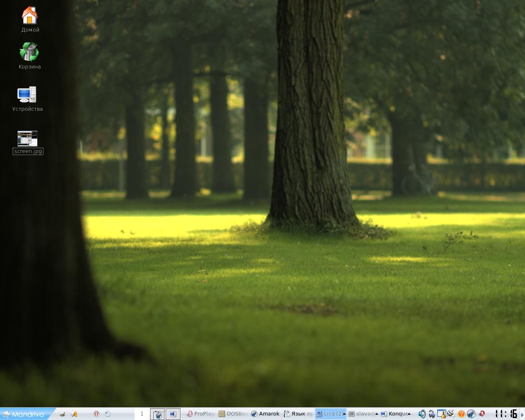Open the Mandriva start menu
This screenshot has width=525, height=420.
click(25, 414)
